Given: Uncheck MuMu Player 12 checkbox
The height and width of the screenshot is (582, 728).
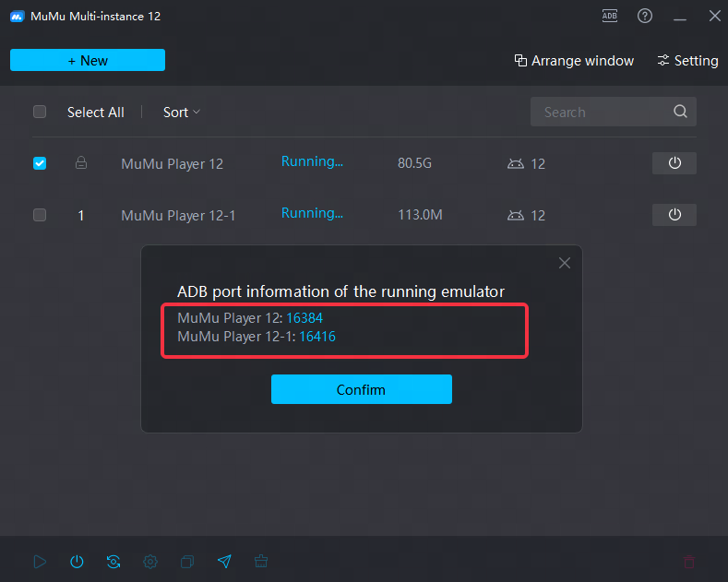Looking at the screenshot, I should click(x=40, y=163).
